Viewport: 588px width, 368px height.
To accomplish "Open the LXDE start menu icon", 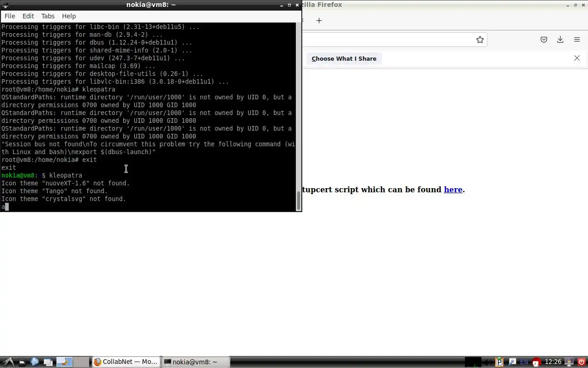I will (8, 362).
